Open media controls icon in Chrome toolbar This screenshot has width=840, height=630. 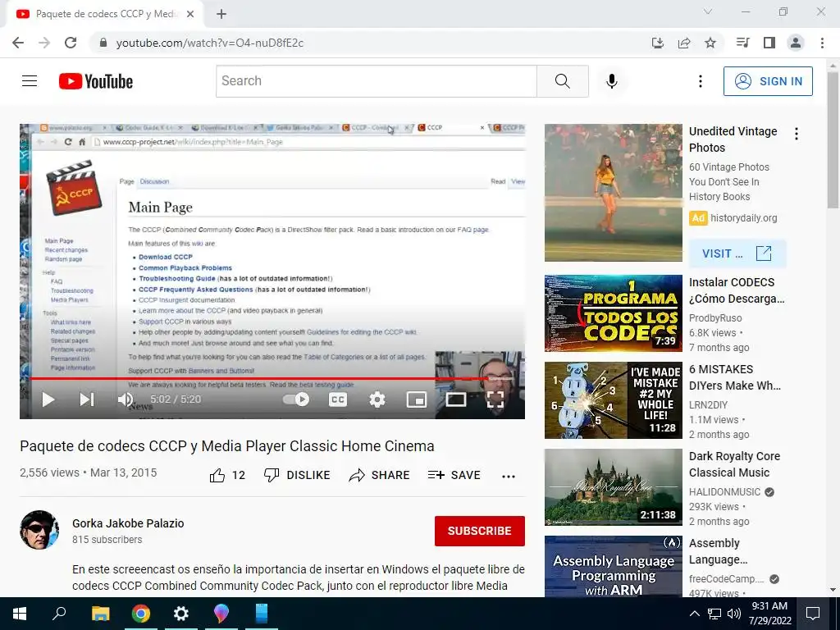click(743, 43)
